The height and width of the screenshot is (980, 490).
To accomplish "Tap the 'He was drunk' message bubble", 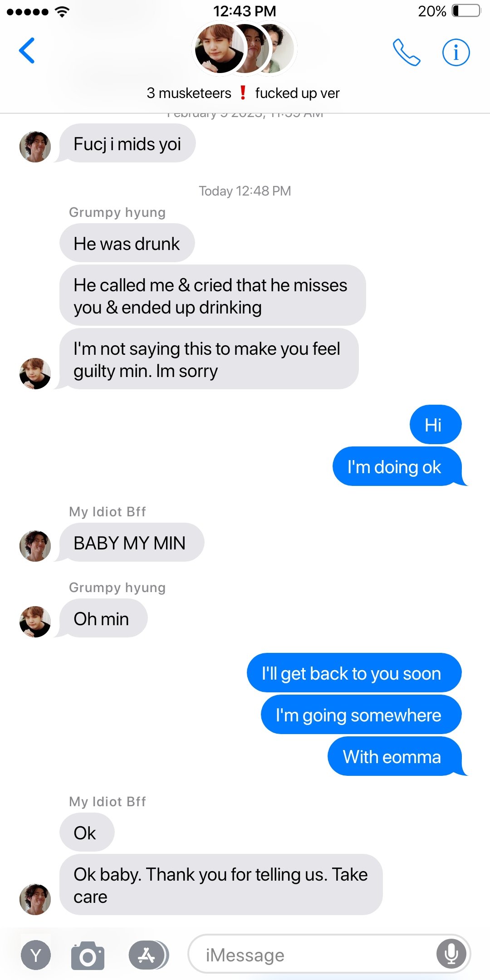I will coord(127,243).
